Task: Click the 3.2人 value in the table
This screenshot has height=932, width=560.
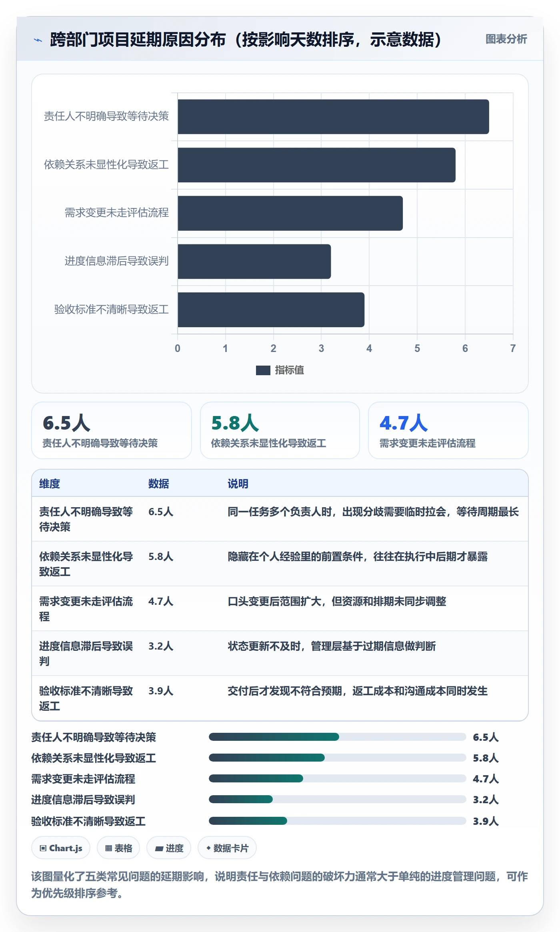Action: click(161, 646)
